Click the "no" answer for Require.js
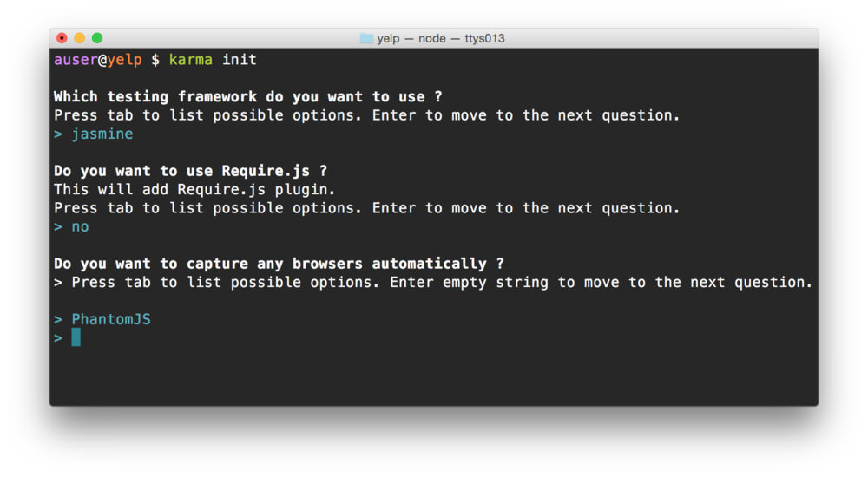The width and height of the screenshot is (868, 477). pos(80,227)
